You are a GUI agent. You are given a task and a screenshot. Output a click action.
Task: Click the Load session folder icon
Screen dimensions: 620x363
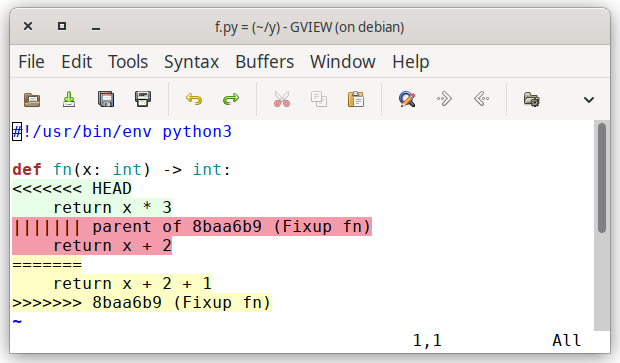pyautogui.click(x=531, y=99)
